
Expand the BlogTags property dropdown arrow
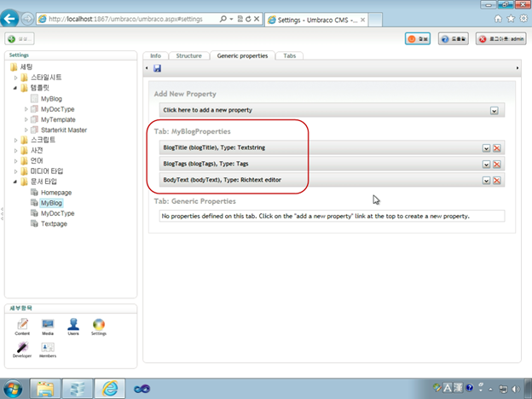tap(486, 165)
